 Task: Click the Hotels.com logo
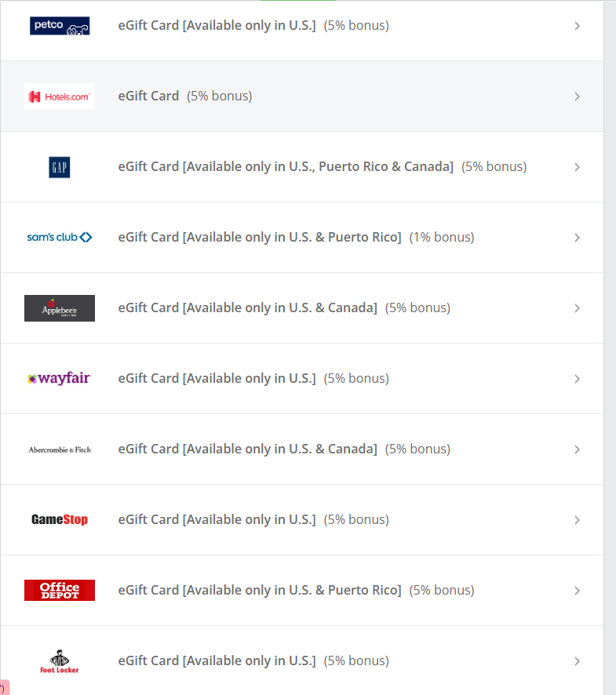[60, 96]
